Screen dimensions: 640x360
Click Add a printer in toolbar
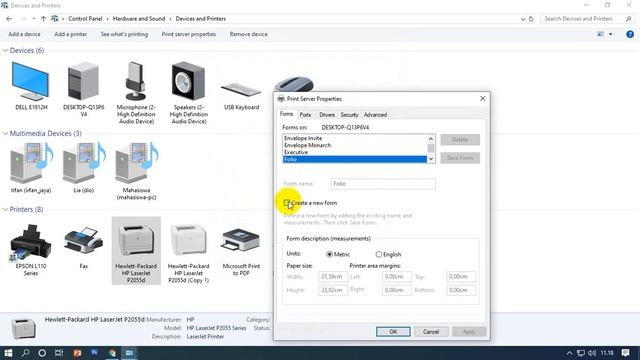click(x=71, y=34)
